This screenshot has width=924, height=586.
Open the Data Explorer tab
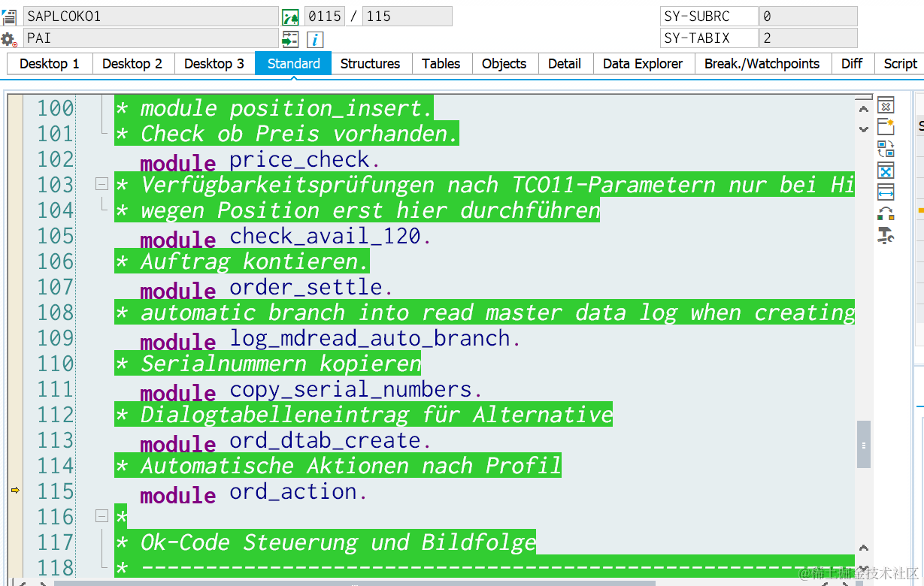tap(643, 64)
